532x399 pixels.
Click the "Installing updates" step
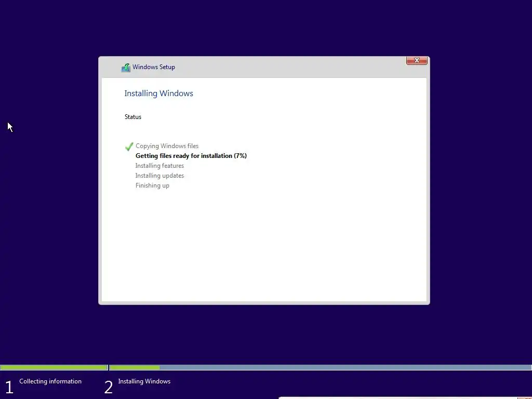click(159, 176)
